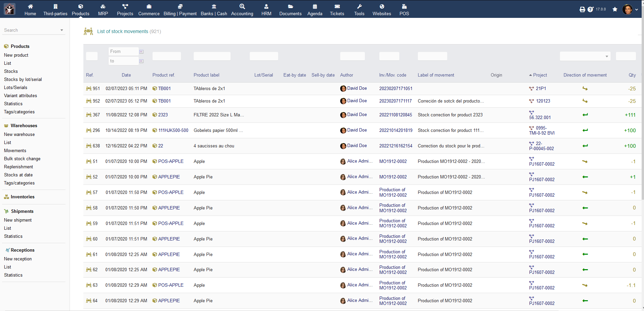Open the MRP menu
The height and width of the screenshot is (311, 644).
coord(103,9)
